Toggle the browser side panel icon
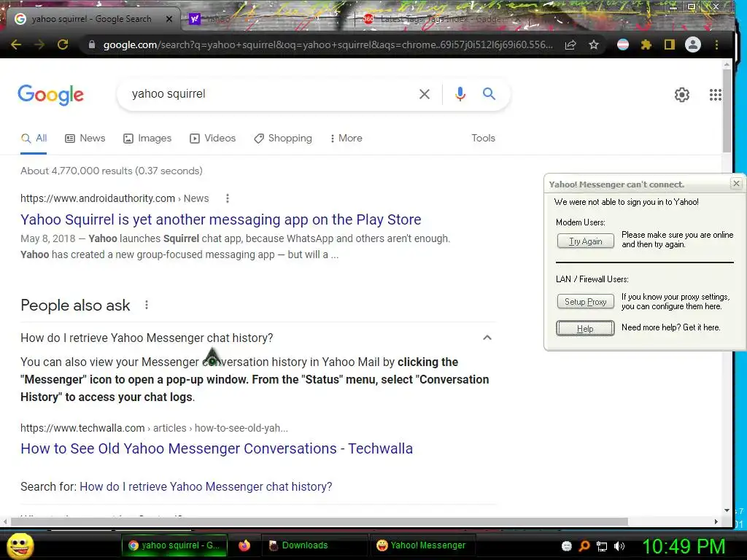This screenshot has width=747, height=560. pos(670,44)
